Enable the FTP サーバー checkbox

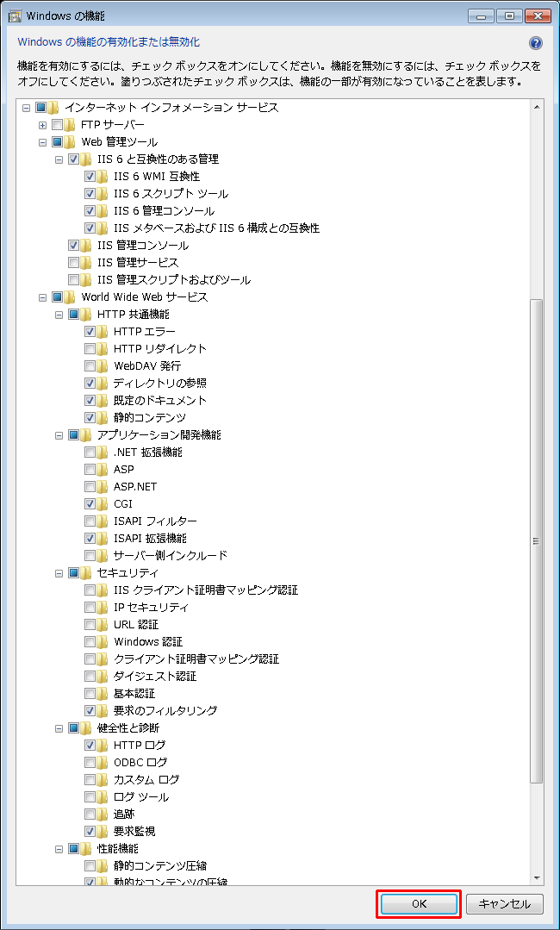[x=57, y=125]
